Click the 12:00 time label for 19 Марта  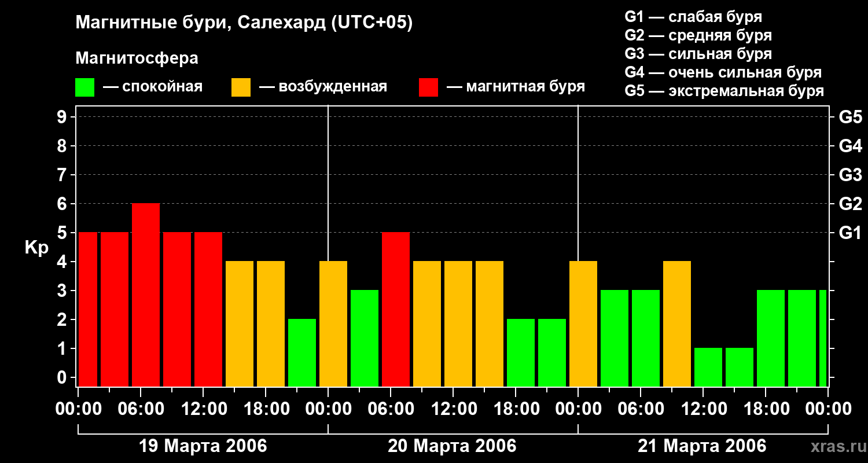[x=203, y=409]
